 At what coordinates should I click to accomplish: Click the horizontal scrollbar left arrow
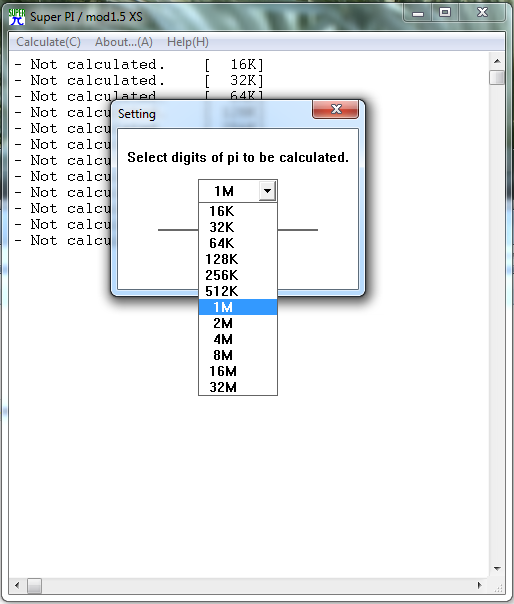[17, 586]
